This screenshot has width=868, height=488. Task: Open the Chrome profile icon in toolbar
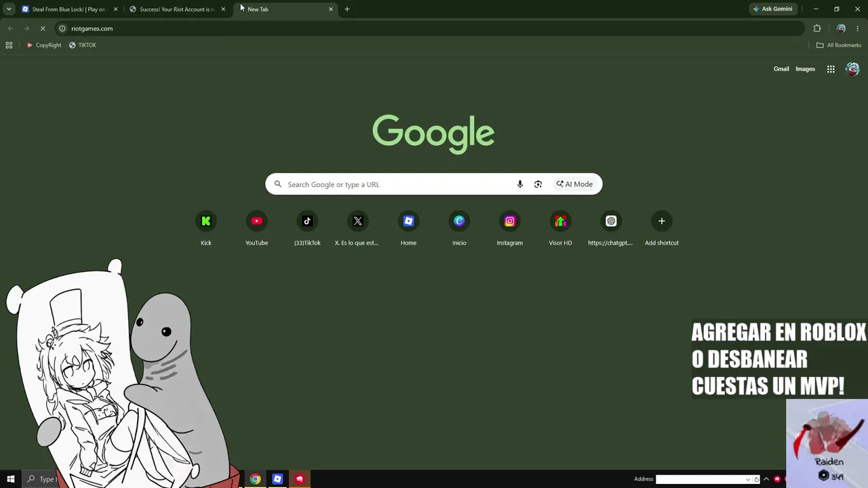point(841,28)
